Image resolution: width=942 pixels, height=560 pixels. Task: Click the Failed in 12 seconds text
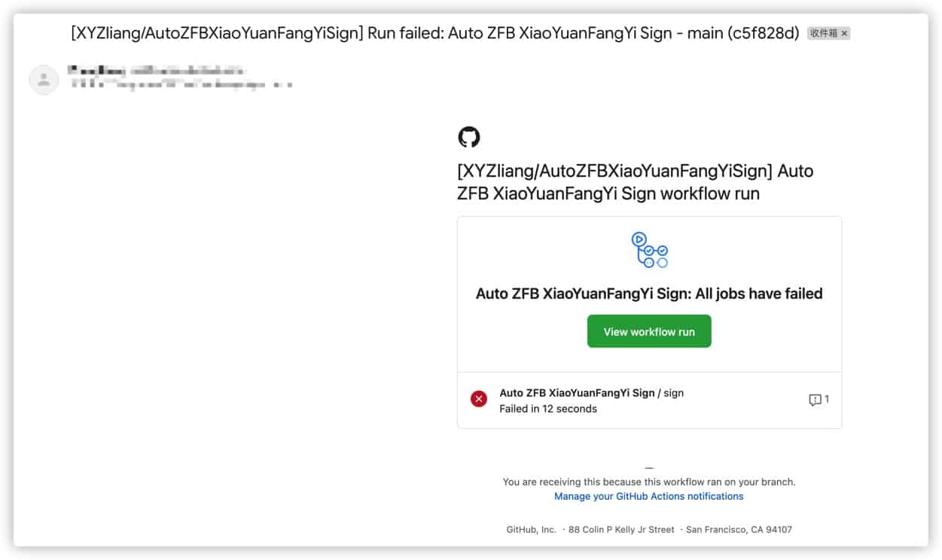548,409
